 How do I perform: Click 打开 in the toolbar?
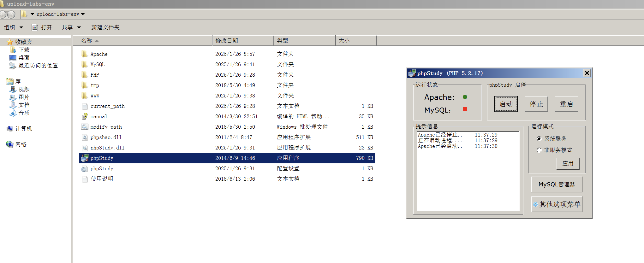42,27
